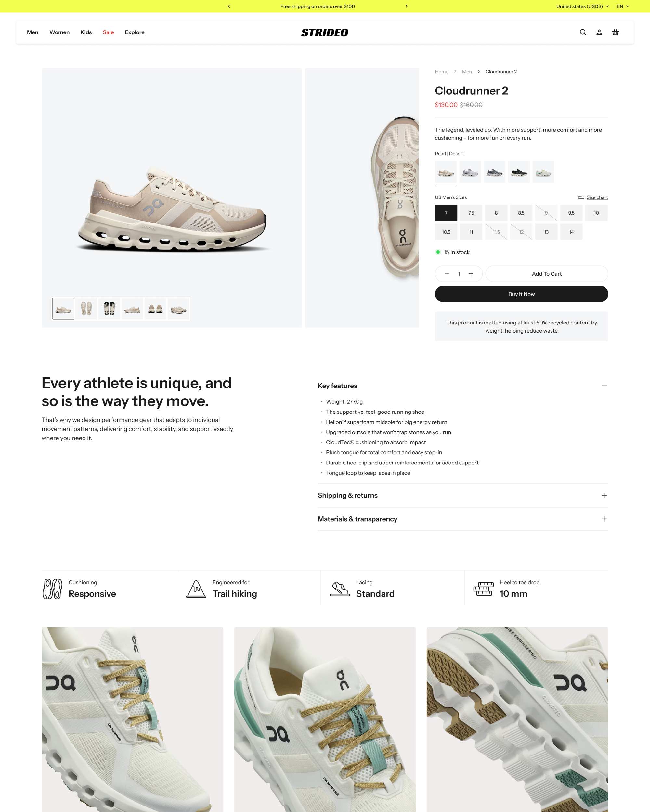Select the black colorway swatch
Image resolution: width=650 pixels, height=812 pixels.
[519, 172]
